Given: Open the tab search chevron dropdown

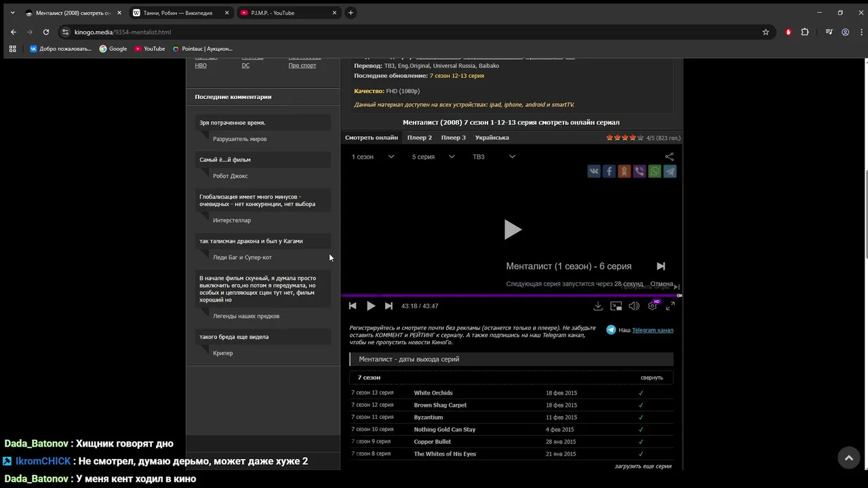Looking at the screenshot, I should click(12, 13).
